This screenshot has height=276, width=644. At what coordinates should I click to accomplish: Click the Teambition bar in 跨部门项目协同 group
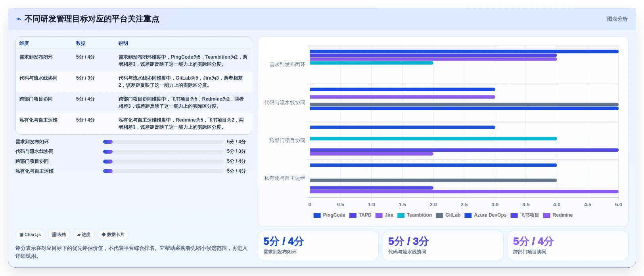pos(433,139)
